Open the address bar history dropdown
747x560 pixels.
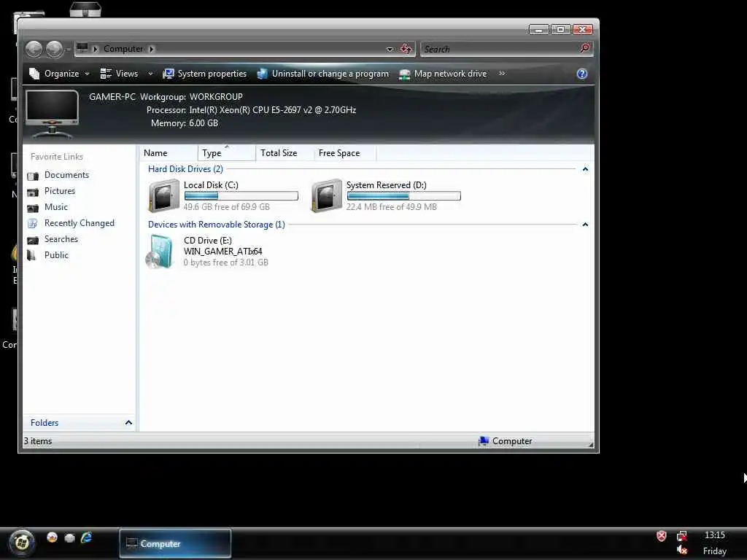tap(390, 49)
